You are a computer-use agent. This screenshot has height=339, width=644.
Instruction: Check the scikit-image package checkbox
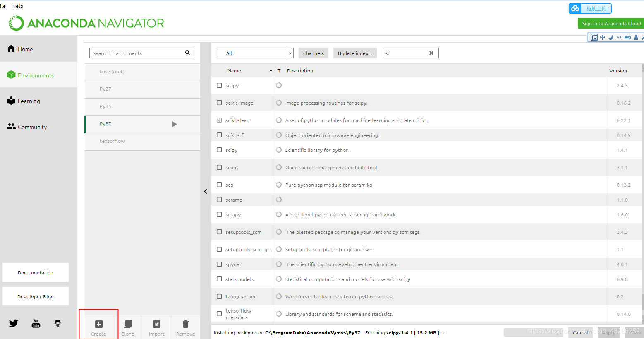(219, 103)
